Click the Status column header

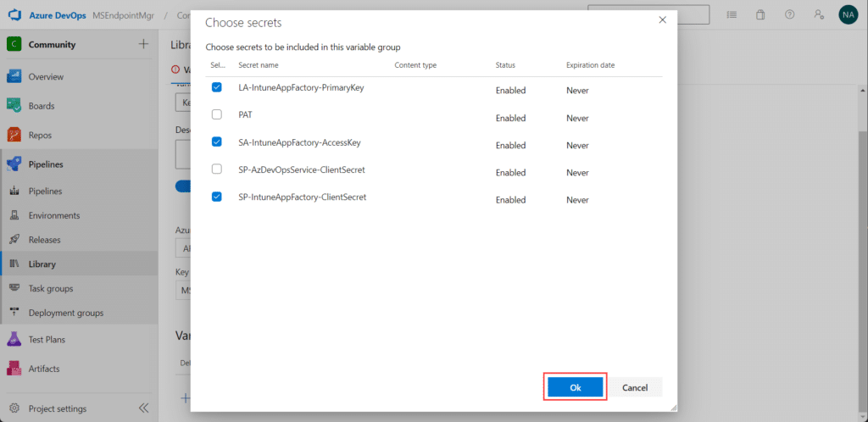click(505, 65)
